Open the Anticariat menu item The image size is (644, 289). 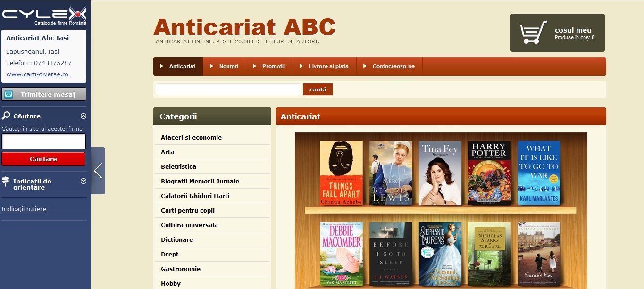[x=178, y=66]
